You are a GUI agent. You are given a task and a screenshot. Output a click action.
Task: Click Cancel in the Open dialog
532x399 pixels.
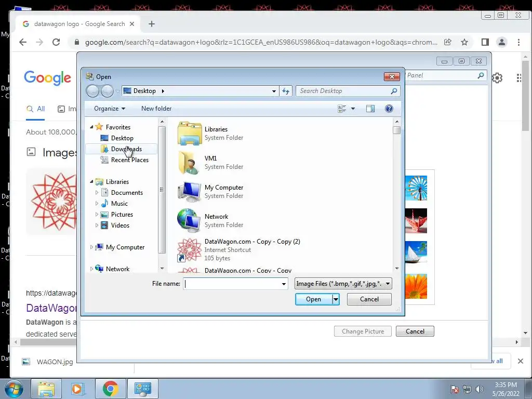(x=369, y=299)
